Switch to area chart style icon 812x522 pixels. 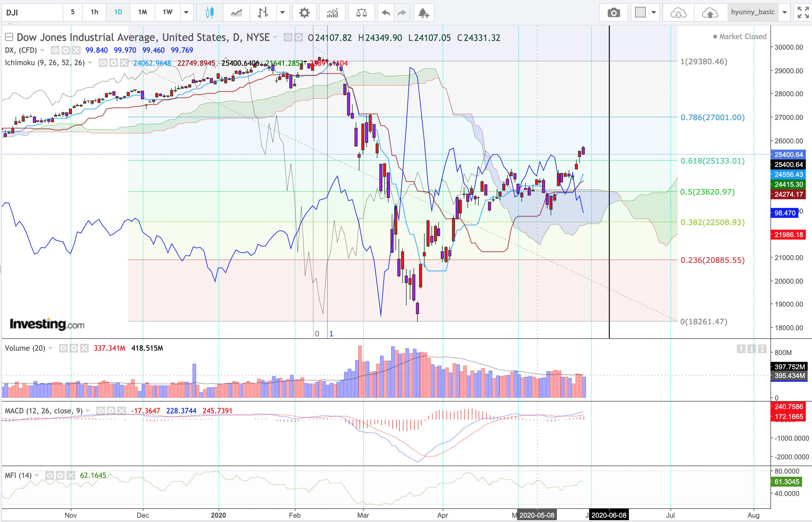click(236, 12)
